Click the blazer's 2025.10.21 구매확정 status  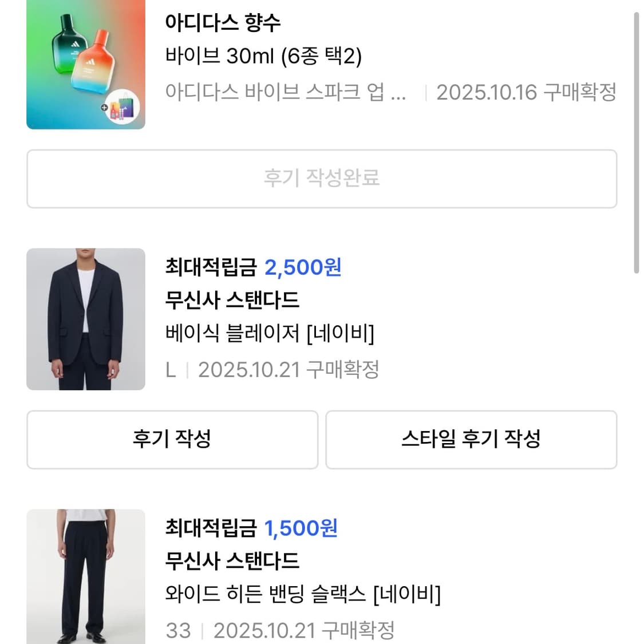(x=289, y=370)
